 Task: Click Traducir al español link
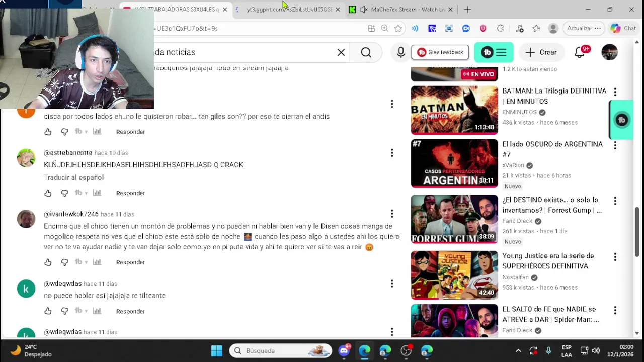pos(73,177)
